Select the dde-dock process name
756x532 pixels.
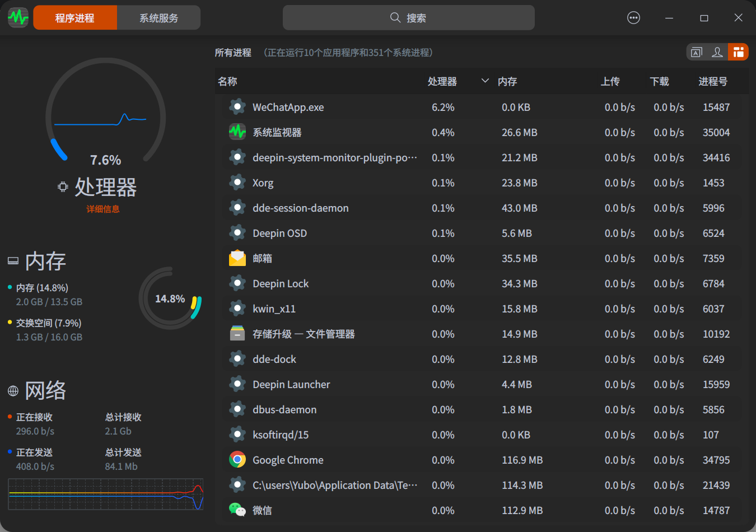click(274, 360)
